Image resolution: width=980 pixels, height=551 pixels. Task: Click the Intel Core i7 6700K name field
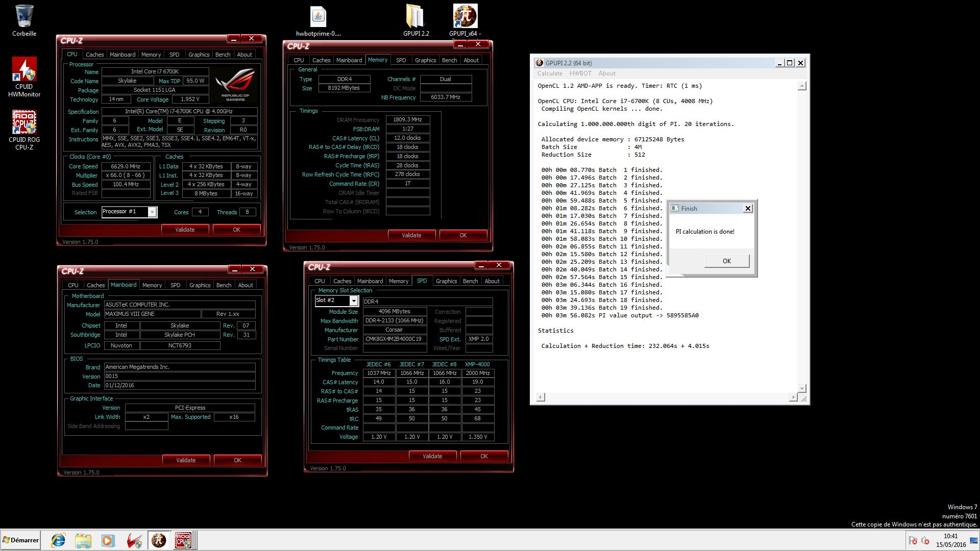point(155,72)
